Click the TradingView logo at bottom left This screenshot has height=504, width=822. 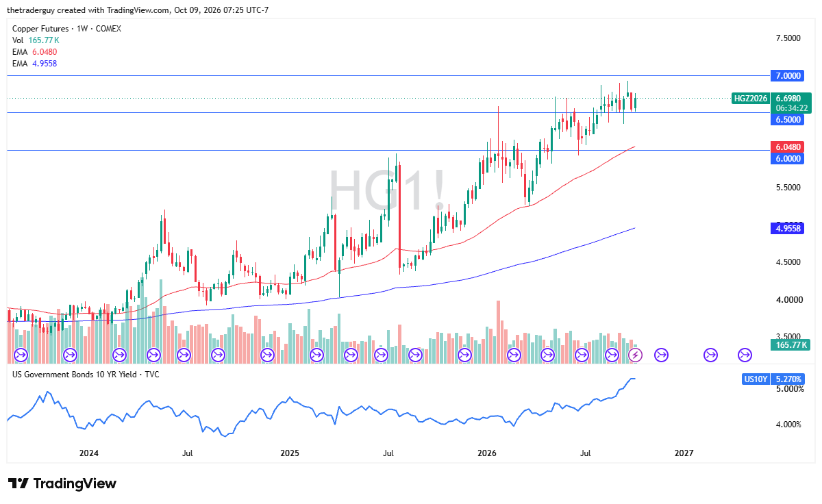click(x=62, y=483)
